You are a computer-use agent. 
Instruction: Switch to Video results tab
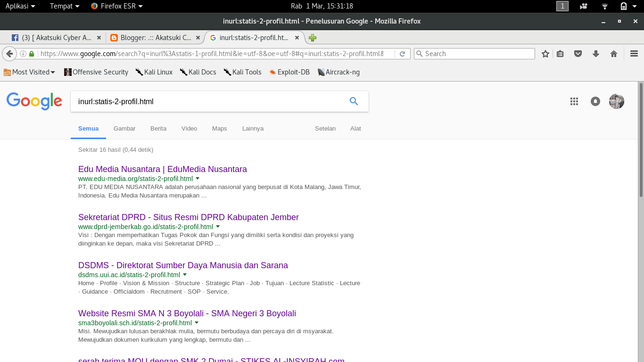190,129
